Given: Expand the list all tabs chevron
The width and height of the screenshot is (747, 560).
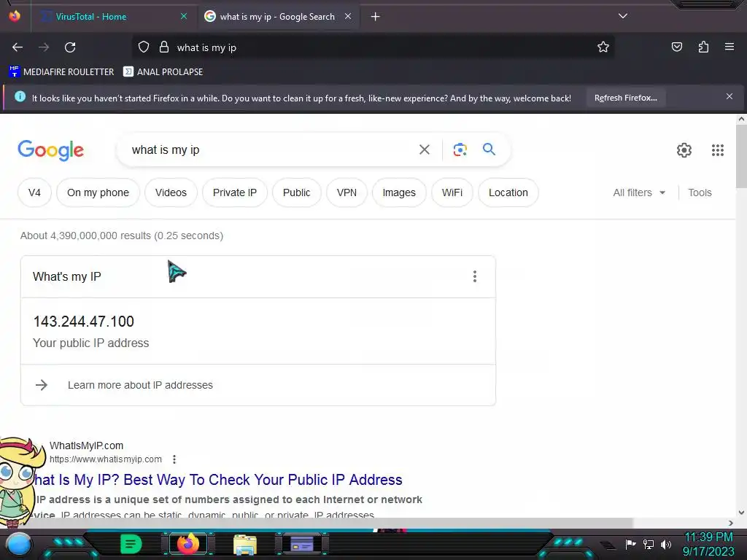Looking at the screenshot, I should click(x=623, y=16).
